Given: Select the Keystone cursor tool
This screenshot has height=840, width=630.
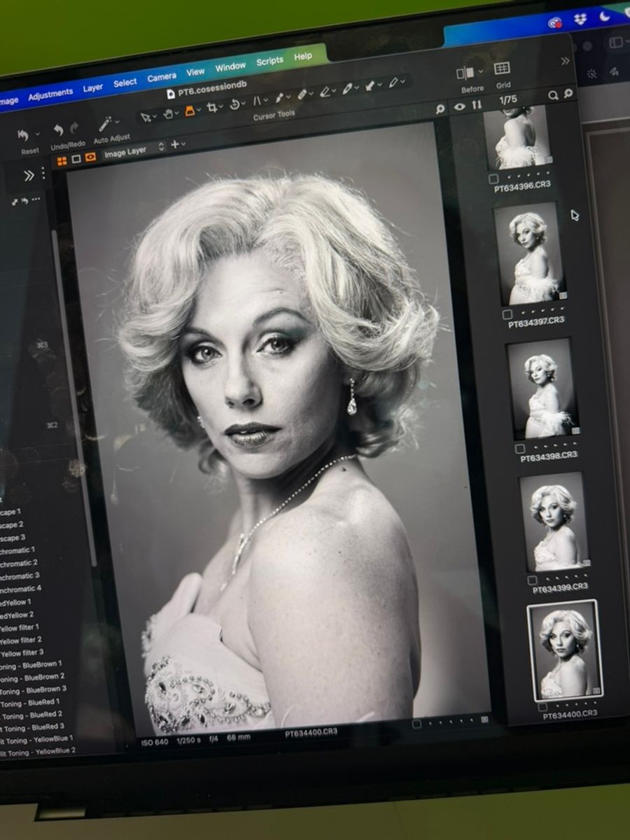Looking at the screenshot, I should [257, 100].
